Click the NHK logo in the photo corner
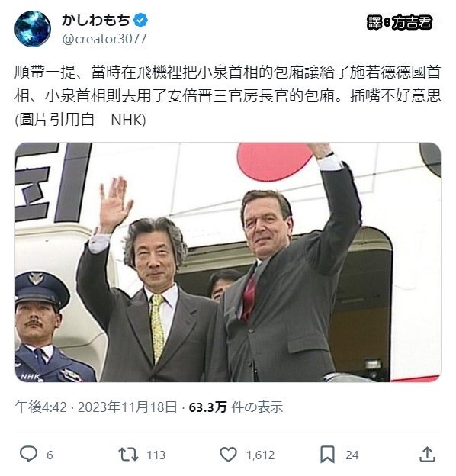456x476 pixels. pyautogui.click(x=31, y=377)
